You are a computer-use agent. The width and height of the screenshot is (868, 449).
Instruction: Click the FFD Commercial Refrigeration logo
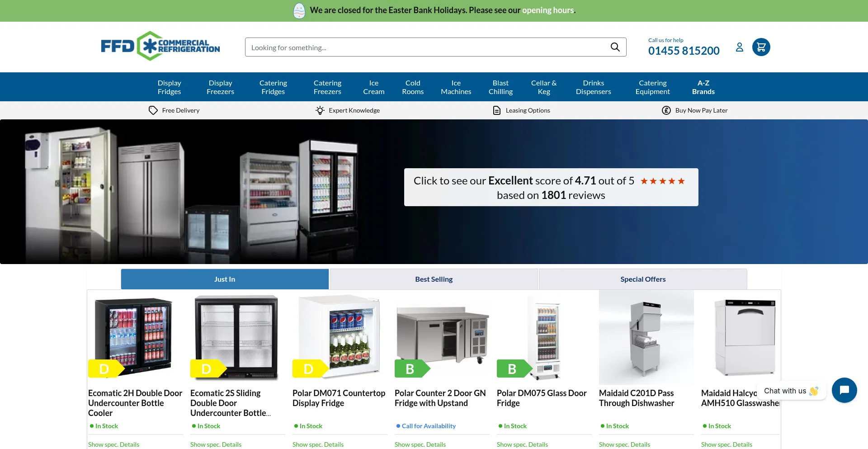point(160,46)
